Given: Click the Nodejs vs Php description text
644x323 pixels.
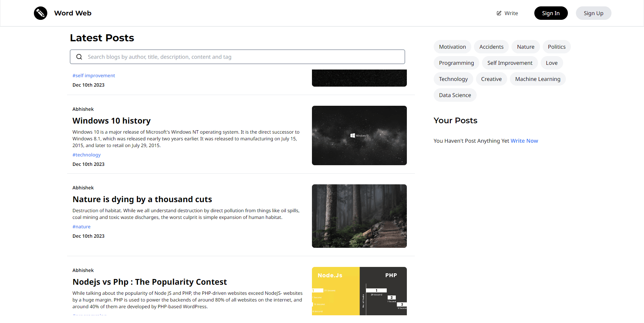Looking at the screenshot, I should click(187, 300).
